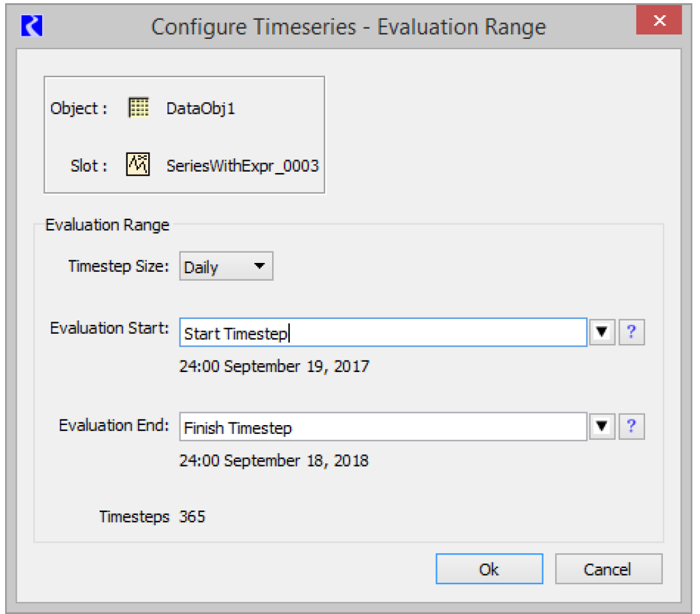The image size is (700, 614).
Task: Click the RiverWare icon in the title bar
Action: pos(32,26)
